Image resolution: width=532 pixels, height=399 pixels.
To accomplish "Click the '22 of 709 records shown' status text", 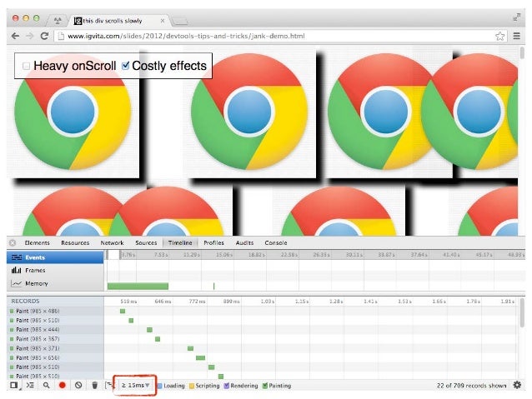I will point(471,386).
